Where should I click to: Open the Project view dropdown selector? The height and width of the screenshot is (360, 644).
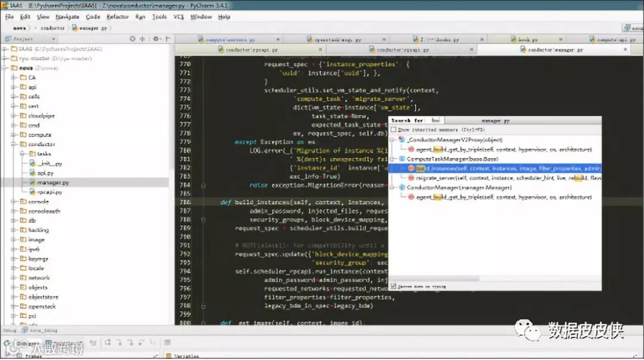point(30,39)
